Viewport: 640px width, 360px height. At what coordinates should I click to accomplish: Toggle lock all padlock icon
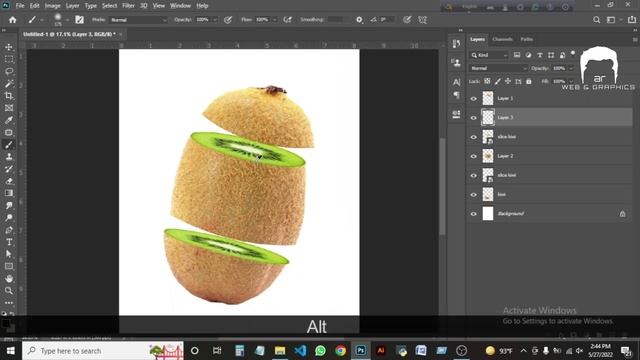tap(529, 81)
